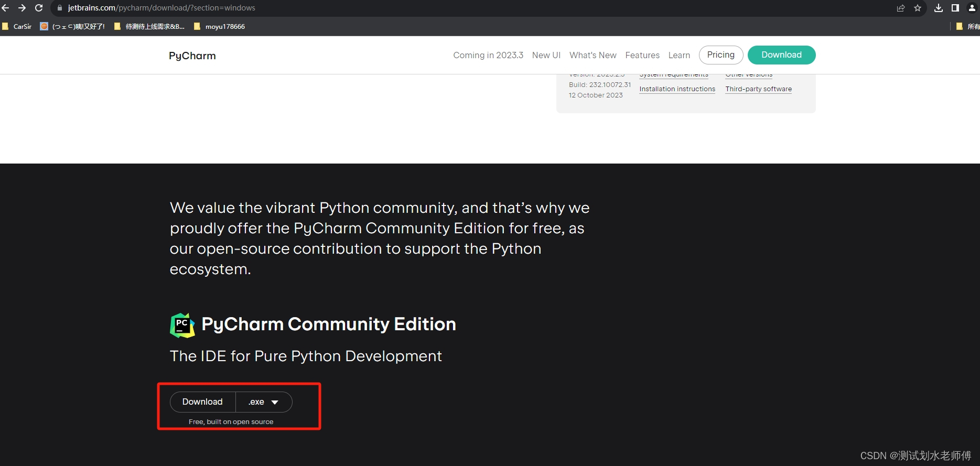Toggle the browser side panel icon
The height and width of the screenshot is (466, 980).
955,8
